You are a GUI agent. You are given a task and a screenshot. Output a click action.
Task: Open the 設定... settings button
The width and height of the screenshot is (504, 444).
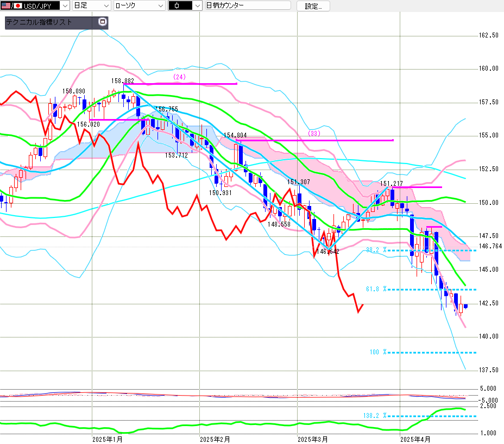point(313,6)
